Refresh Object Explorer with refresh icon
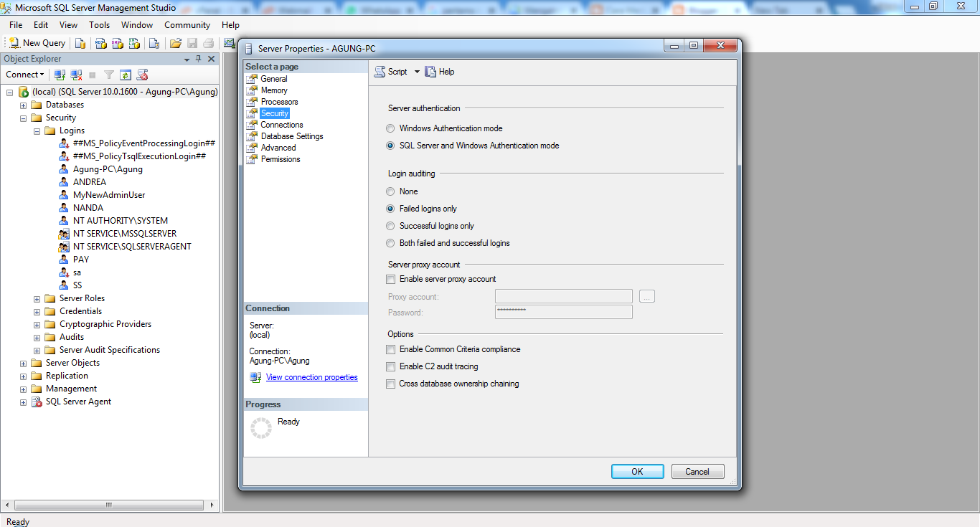Image resolution: width=980 pixels, height=527 pixels. click(126, 75)
